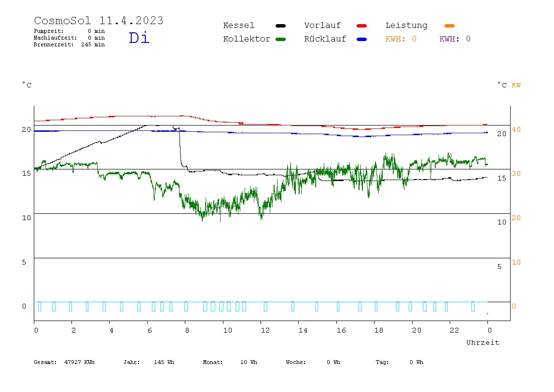Click the purple 'KWH: 0' readout
Image resolution: width=554 pixels, height=392 pixels.
pos(455,39)
